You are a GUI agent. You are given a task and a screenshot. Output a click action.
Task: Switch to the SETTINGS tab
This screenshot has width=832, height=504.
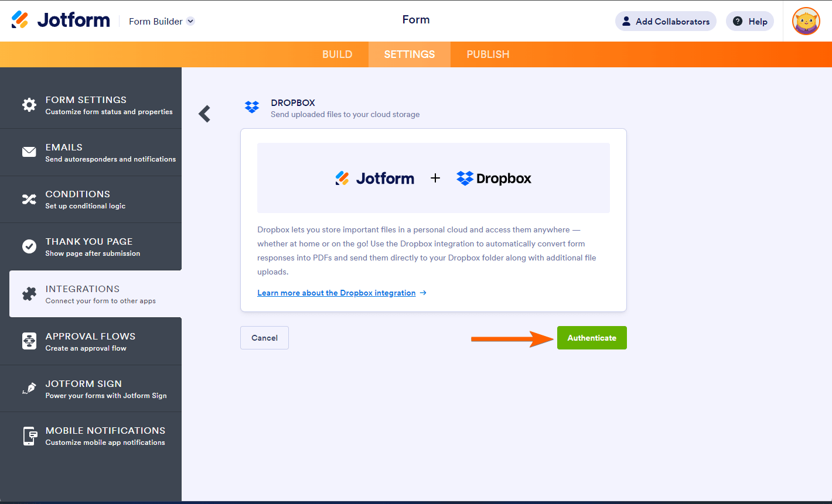[x=410, y=54]
